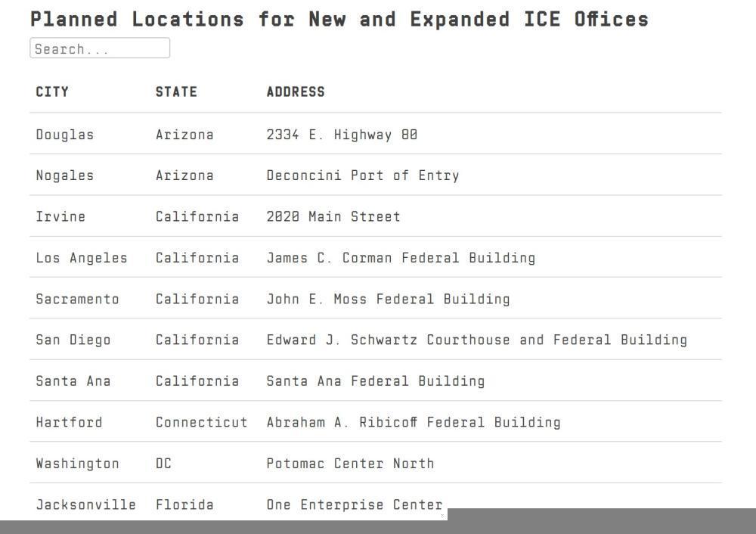Click John E. Moss Federal Building
The image size is (756, 534).
click(x=388, y=299)
